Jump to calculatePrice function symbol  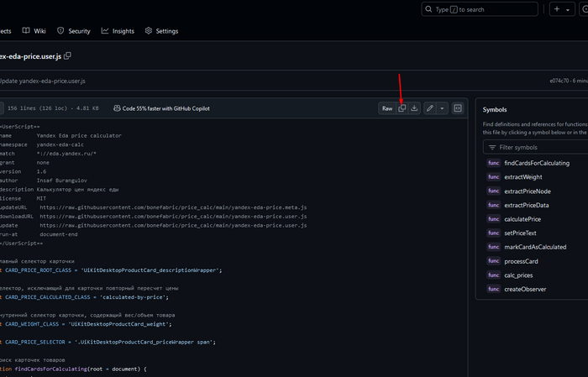pyautogui.click(x=522, y=219)
